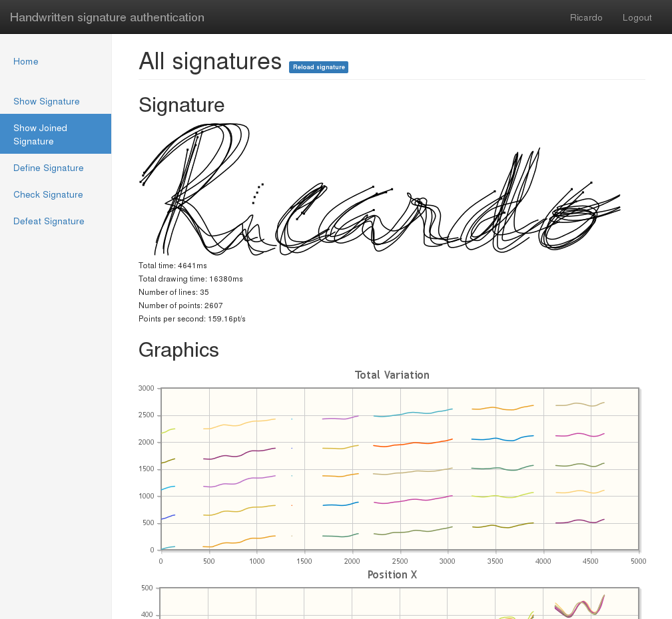Click the Ricardo user link

coord(586,17)
